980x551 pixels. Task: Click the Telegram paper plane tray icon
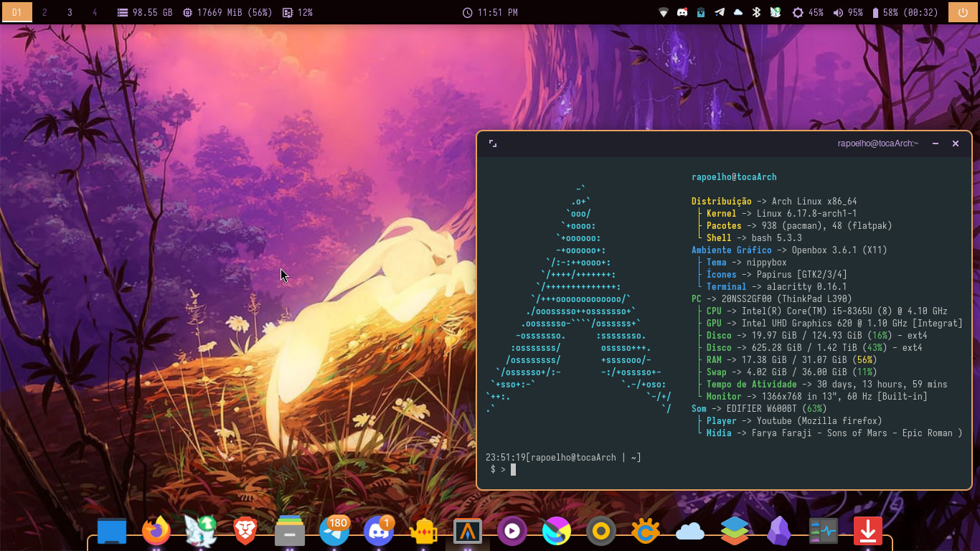(720, 12)
